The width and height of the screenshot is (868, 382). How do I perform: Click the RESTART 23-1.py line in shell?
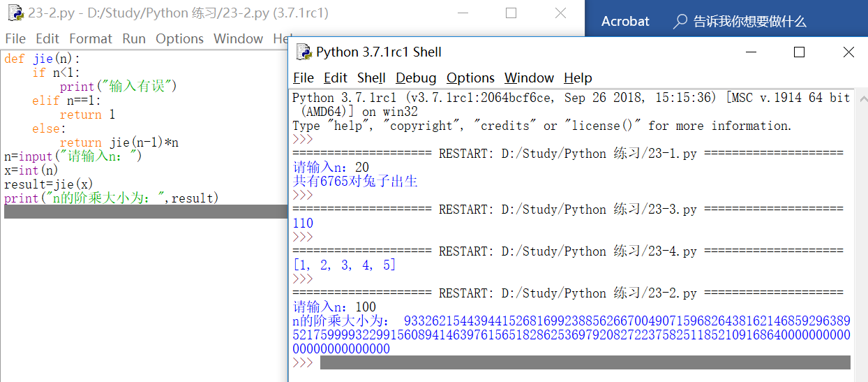568,154
